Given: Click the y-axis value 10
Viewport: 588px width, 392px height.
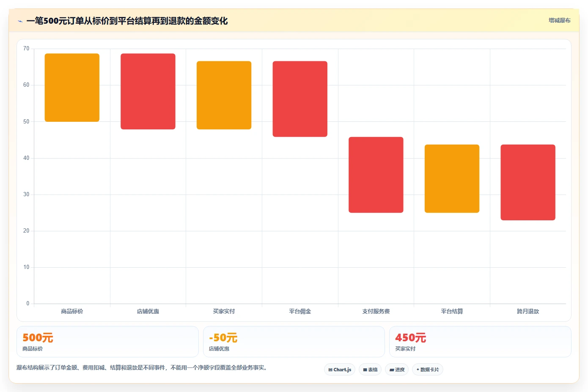Looking at the screenshot, I should (x=26, y=267).
